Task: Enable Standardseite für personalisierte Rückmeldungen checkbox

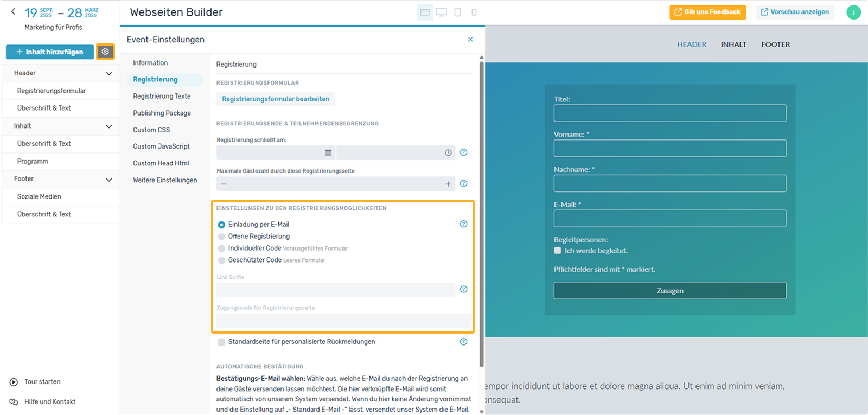Action: tap(221, 342)
